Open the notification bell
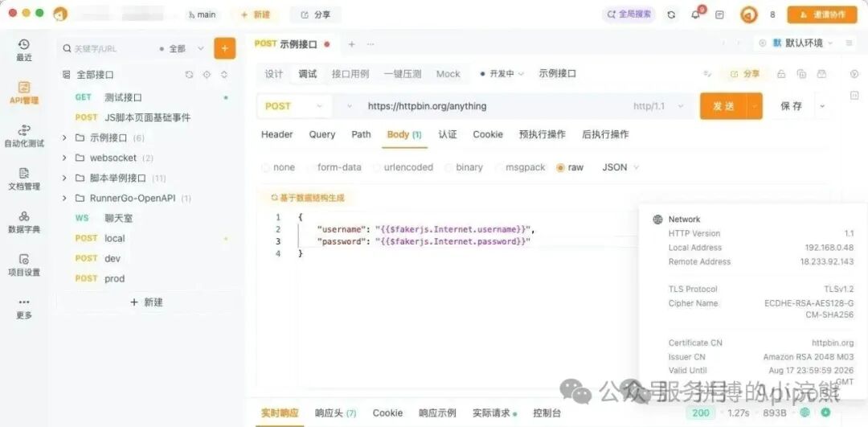Image resolution: width=868 pixels, height=427 pixels. [x=696, y=15]
